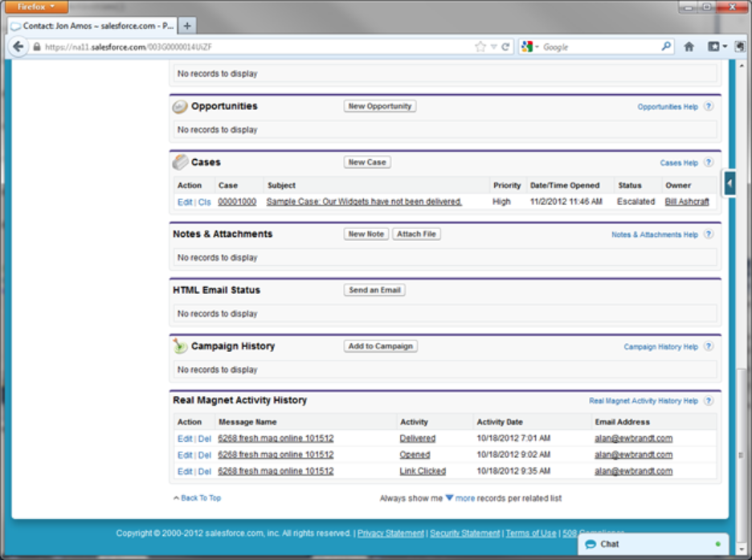
Task: Open the Sample Case subject link
Action: point(364,202)
